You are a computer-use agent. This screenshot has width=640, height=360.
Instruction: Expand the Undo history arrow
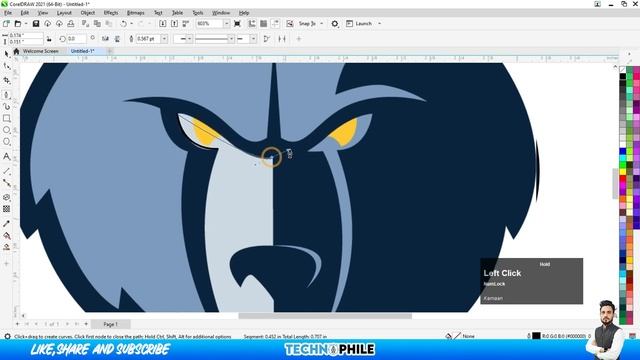[x=131, y=24]
